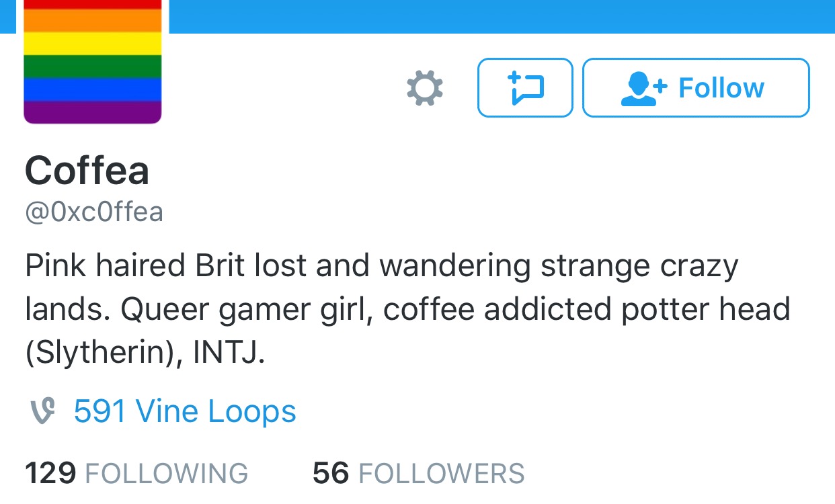
Task: Open the rainbow flag profile picture
Action: coord(93,62)
